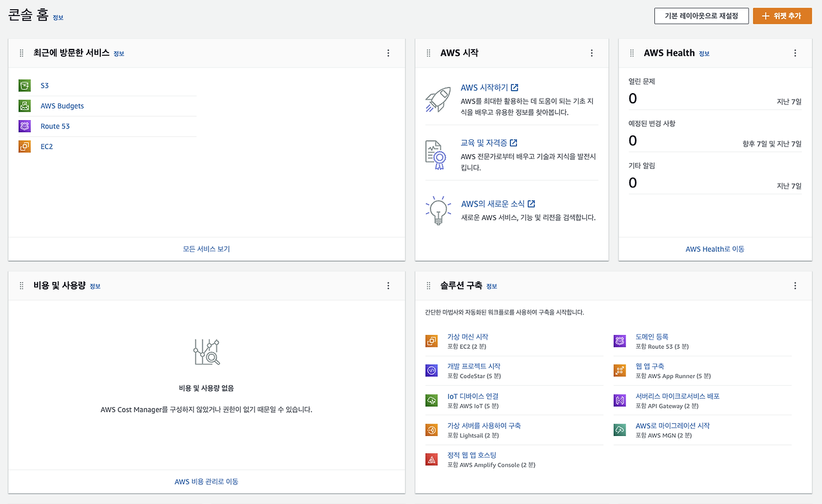The image size is (822, 504).
Task: Click AWS Health로 이동 link
Action: coord(715,249)
